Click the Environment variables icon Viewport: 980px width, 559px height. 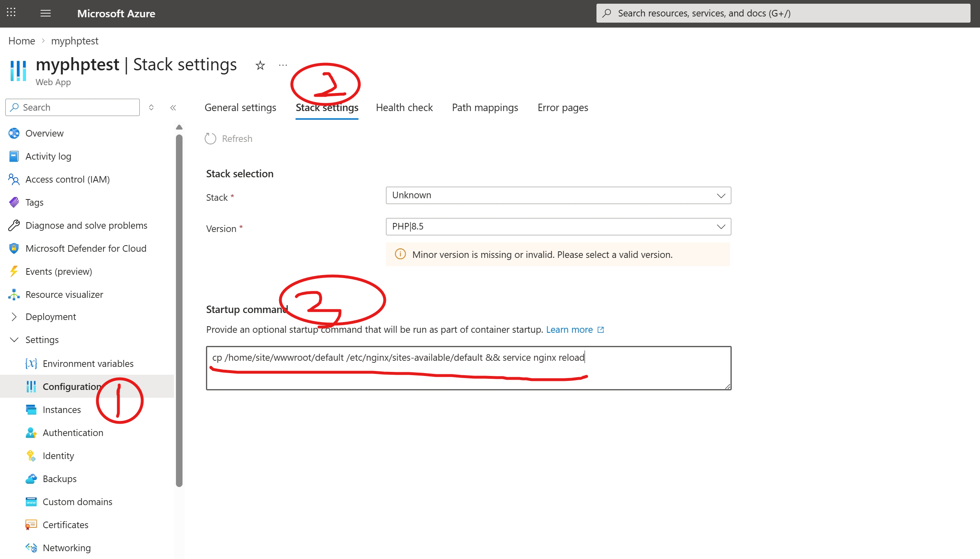coord(31,364)
